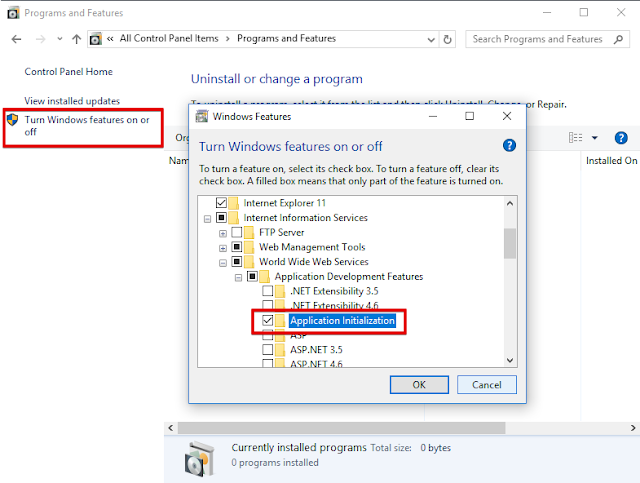Select the Application Development Features label
The height and width of the screenshot is (483, 640).
[x=349, y=276]
